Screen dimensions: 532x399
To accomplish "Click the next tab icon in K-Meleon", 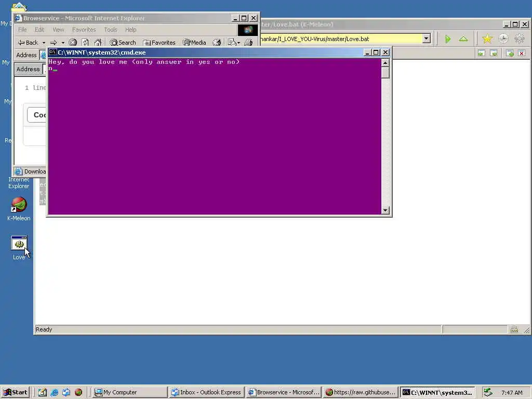I will (x=494, y=53).
